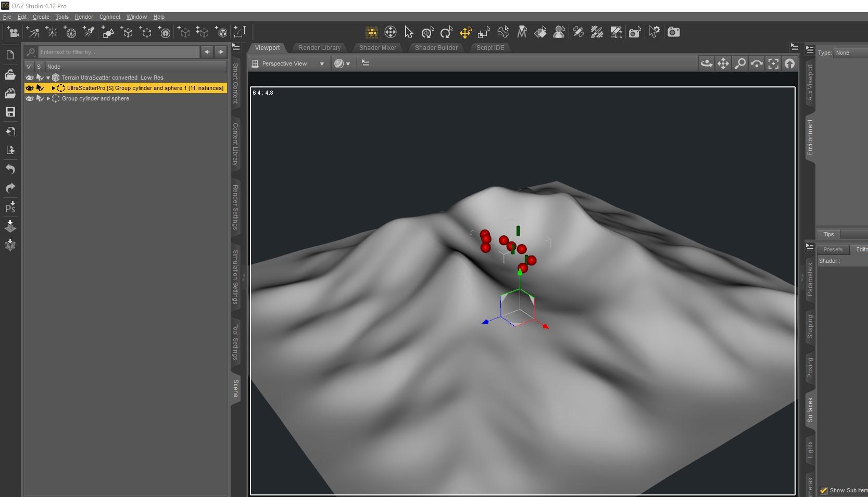Viewport: 868px width, 497px height.
Task: Create a new measure metrics object
Action: (x=240, y=32)
